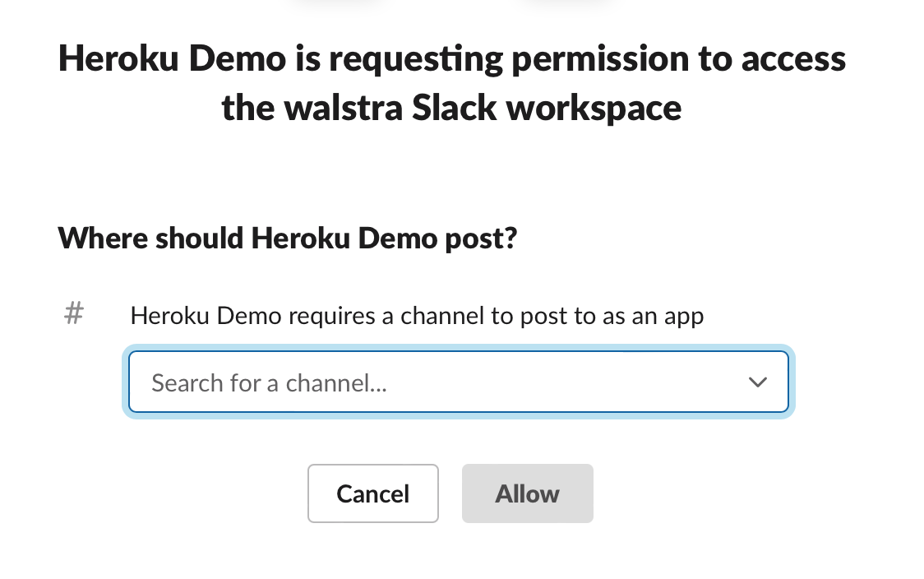Click the 'requires a channel to post' description
The height and width of the screenshot is (579, 924).
[417, 316]
